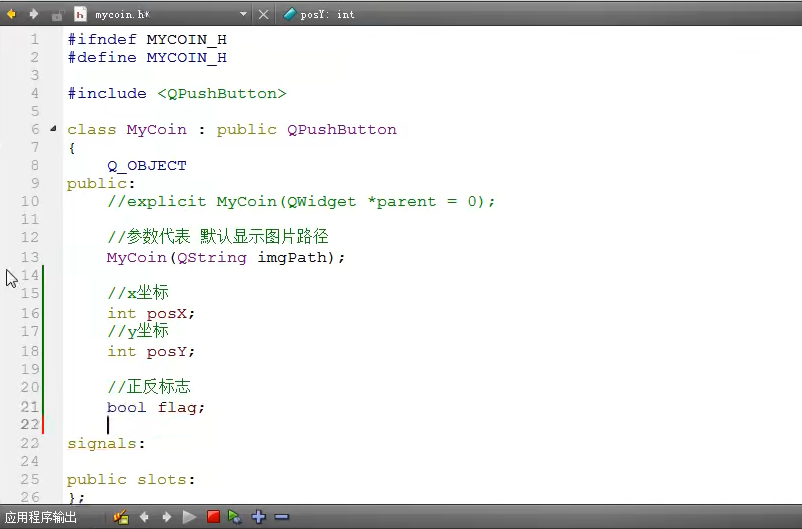
Task: Go forward with the top right arrow
Action: point(34,14)
